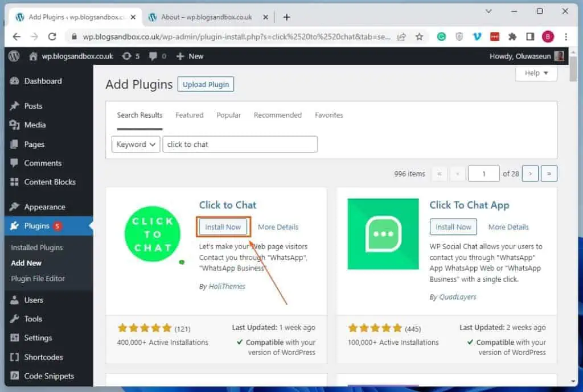Go to next page of results
The width and height of the screenshot is (583, 392).
pyautogui.click(x=530, y=174)
